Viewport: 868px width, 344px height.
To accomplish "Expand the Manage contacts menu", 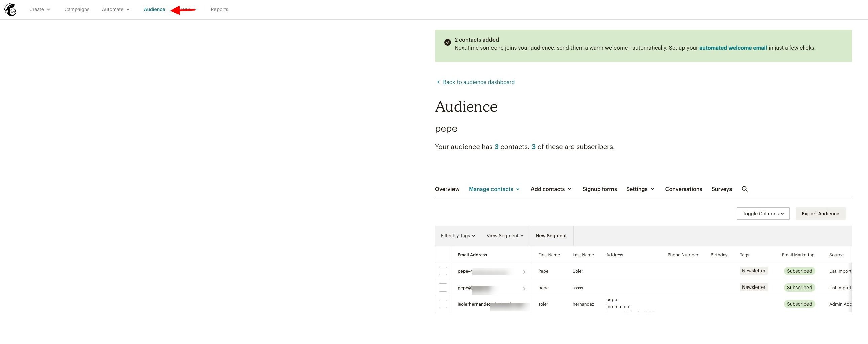I will point(494,189).
